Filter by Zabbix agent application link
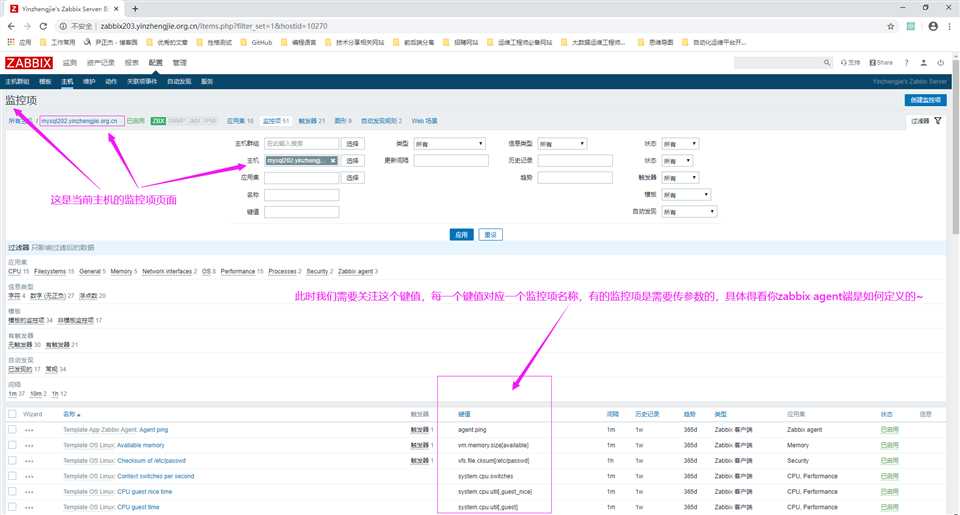Screen dimensions: 960x515 [355, 271]
